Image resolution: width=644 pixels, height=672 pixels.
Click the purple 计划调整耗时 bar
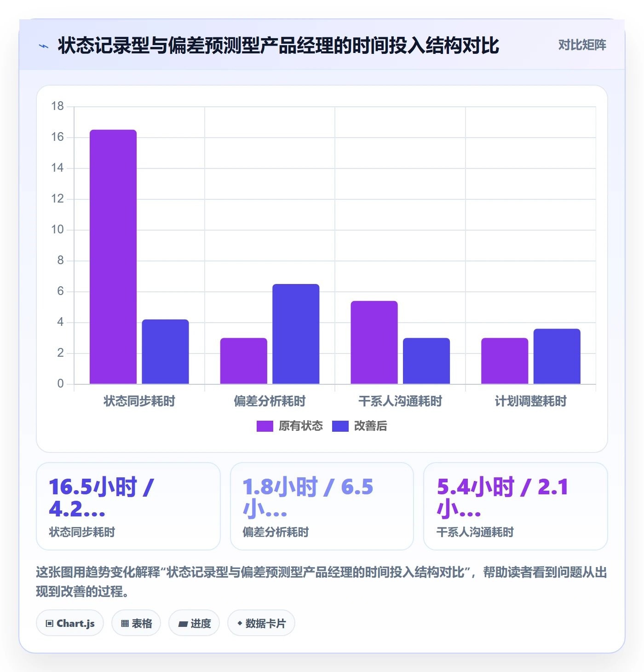[505, 361]
